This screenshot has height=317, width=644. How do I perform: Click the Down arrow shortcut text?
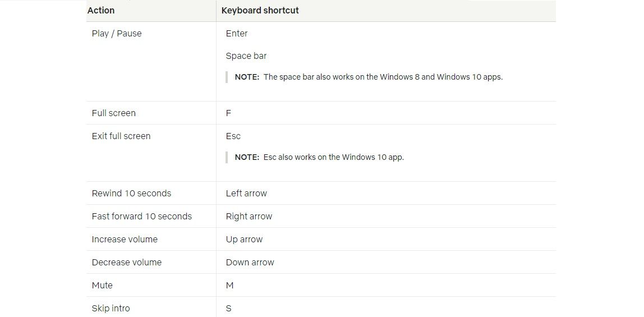tap(250, 263)
